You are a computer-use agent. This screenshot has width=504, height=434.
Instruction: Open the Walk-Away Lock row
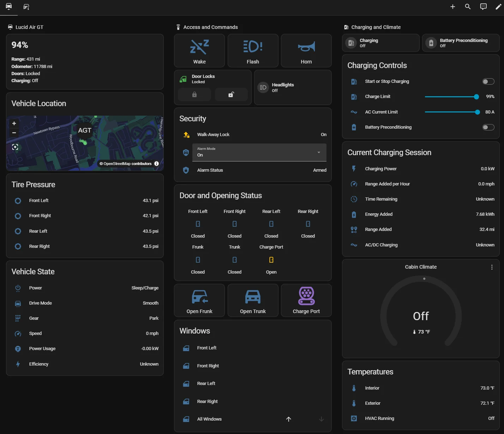[x=253, y=135]
